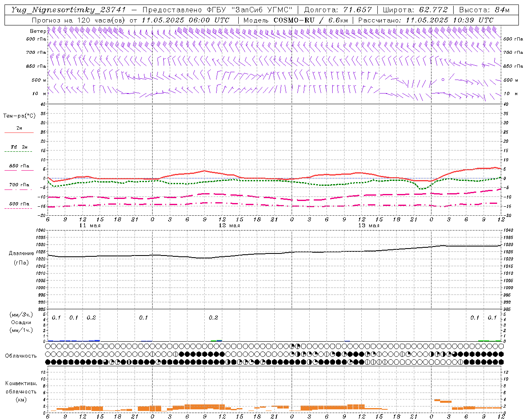This screenshot has height=420, width=525.
Task: Select the 11 мая date label
Action: (90, 226)
